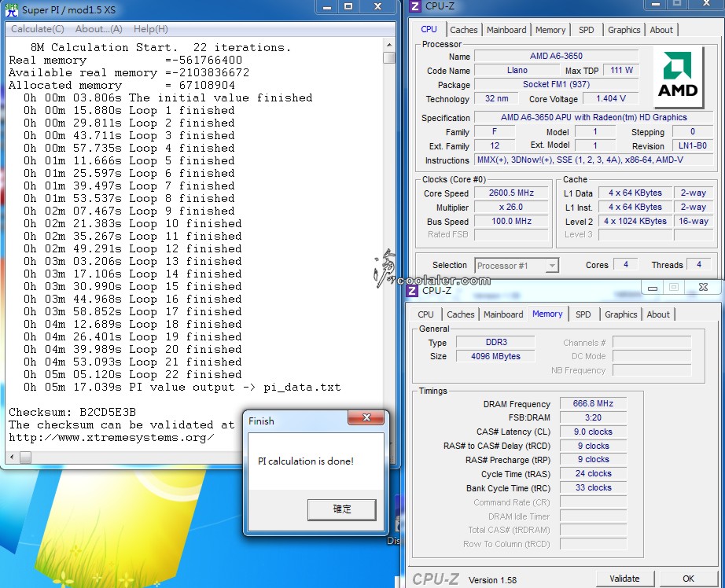Click the OK button in CPU-Z

(689, 579)
